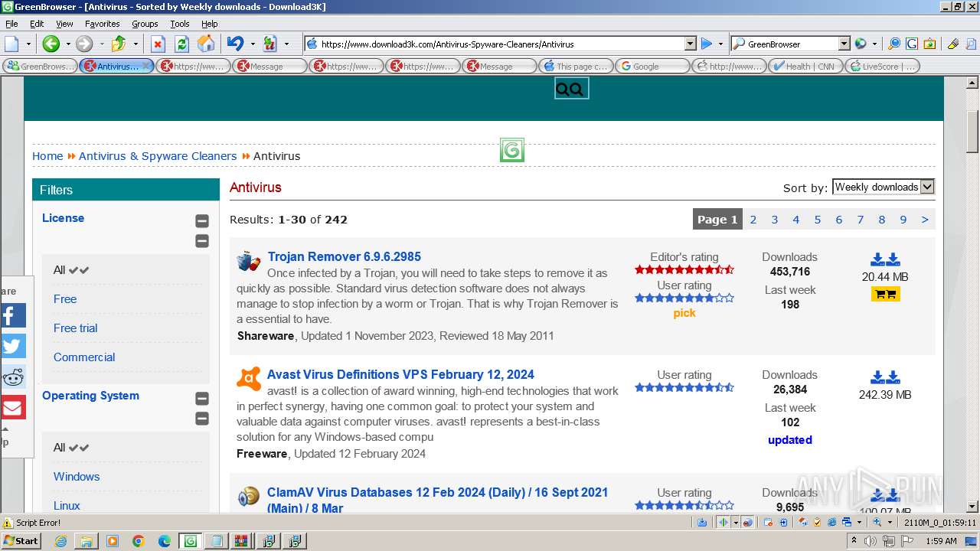Open the File menu

[x=11, y=24]
